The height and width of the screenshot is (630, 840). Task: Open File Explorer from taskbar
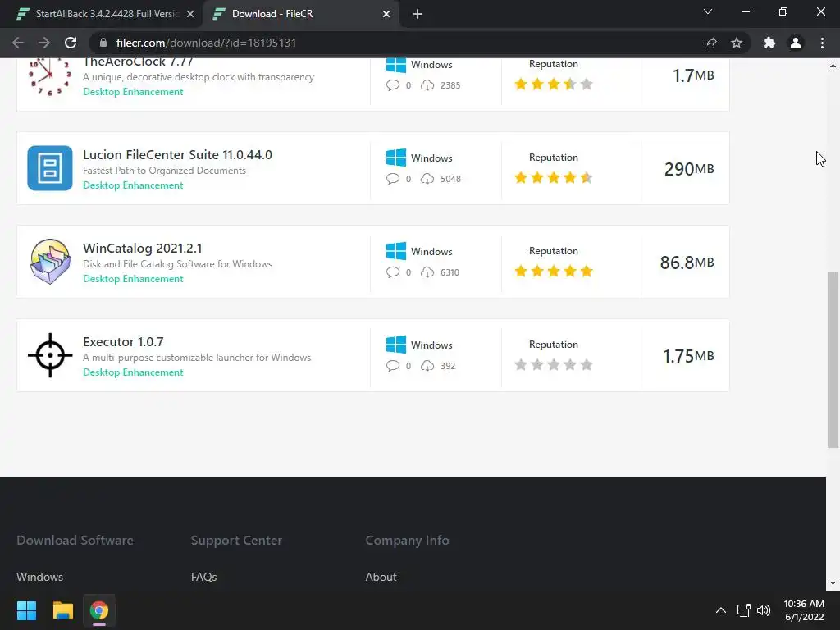point(62,610)
